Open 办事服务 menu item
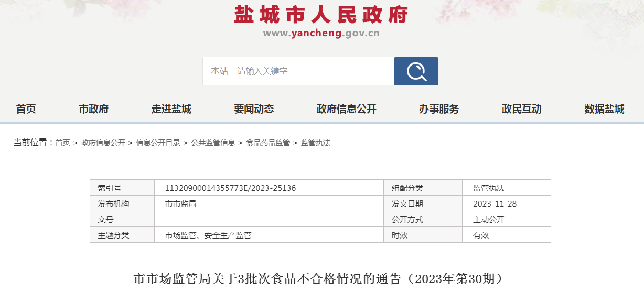The height and width of the screenshot is (292, 644). pos(439,109)
